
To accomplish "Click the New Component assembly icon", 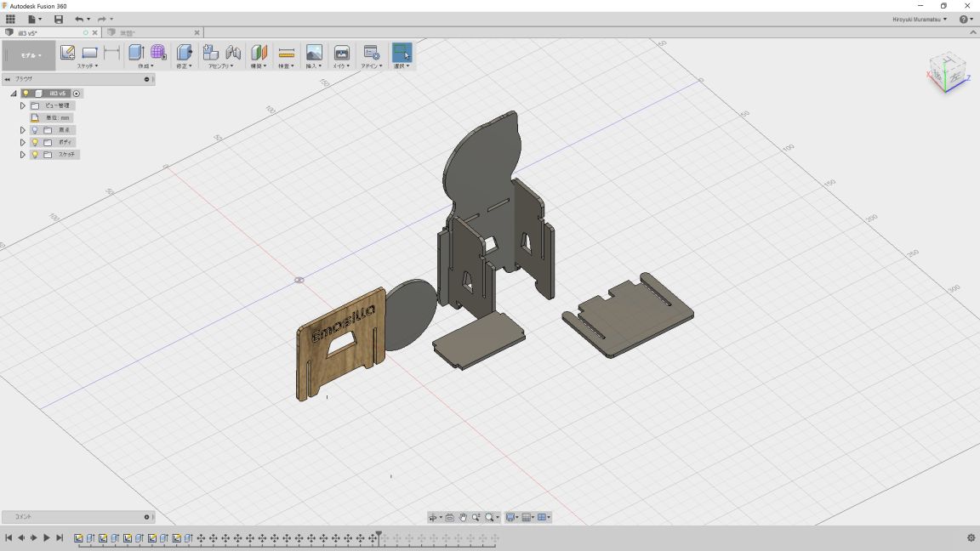I will [211, 53].
